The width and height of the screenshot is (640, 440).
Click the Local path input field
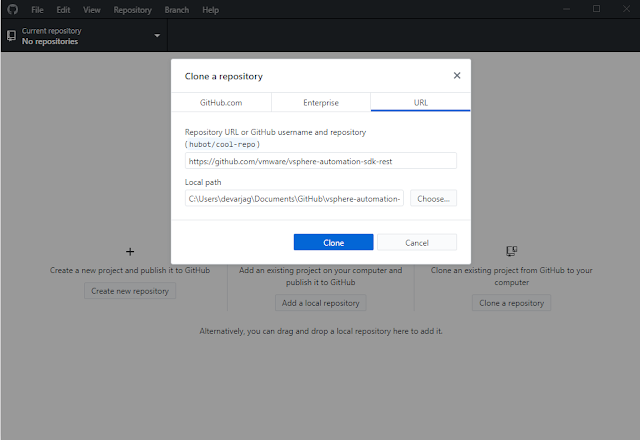(x=294, y=198)
